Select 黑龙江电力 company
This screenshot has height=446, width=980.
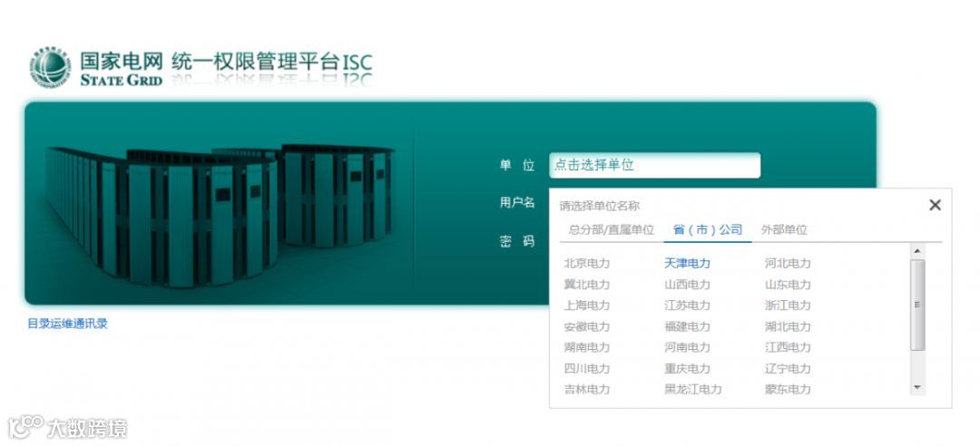[x=692, y=389]
